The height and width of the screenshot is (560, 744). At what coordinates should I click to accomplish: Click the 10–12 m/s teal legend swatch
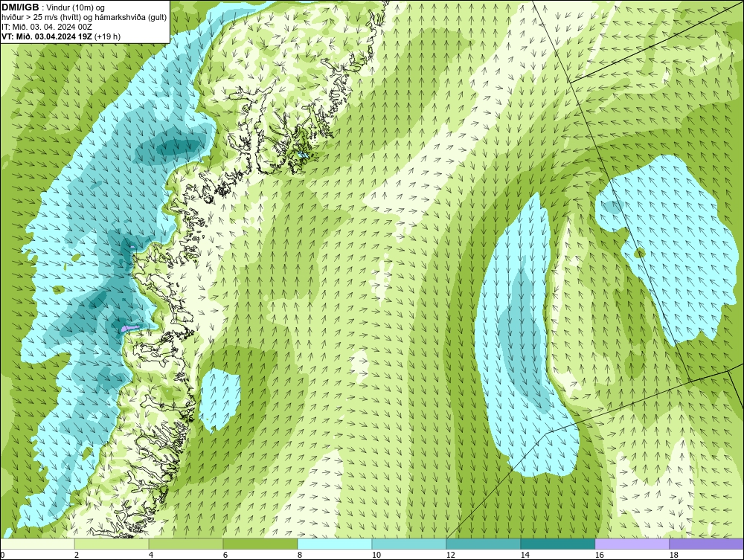click(409, 544)
